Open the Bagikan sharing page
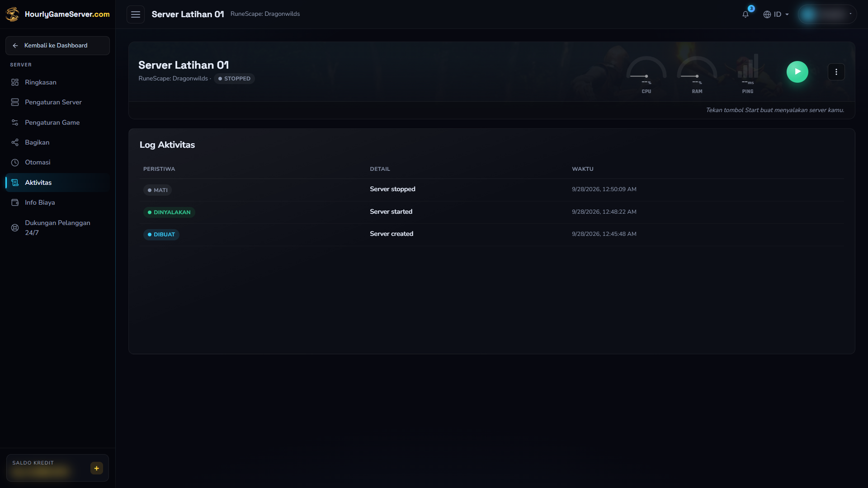This screenshot has width=868, height=488. tap(57, 142)
